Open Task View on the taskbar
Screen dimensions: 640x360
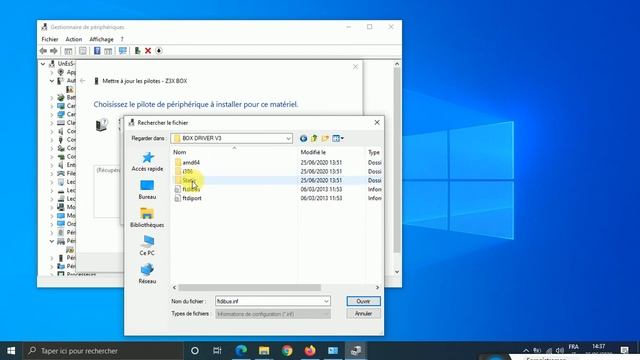[x=217, y=351]
